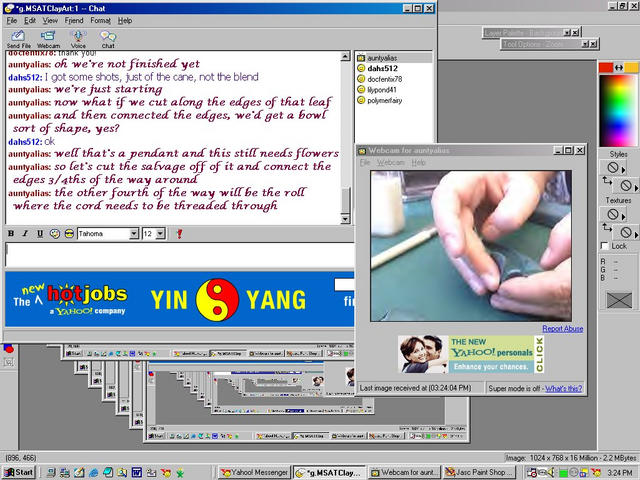The height and width of the screenshot is (480, 640).
Task: Select the orange background color swatch
Action: [632, 67]
